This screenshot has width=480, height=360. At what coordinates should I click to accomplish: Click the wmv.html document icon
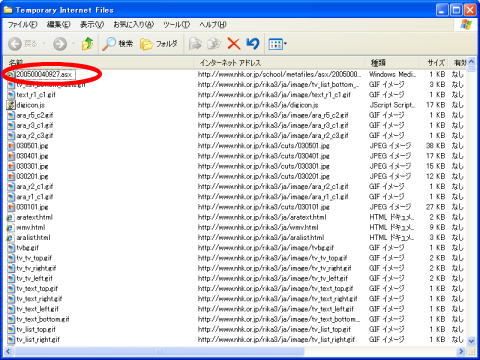(11, 228)
